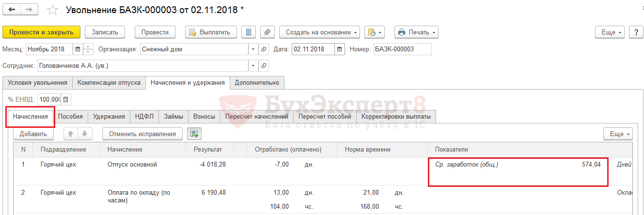644x215 pixels.
Task: Switch to Компенсации отпуска tab
Action: (109, 83)
